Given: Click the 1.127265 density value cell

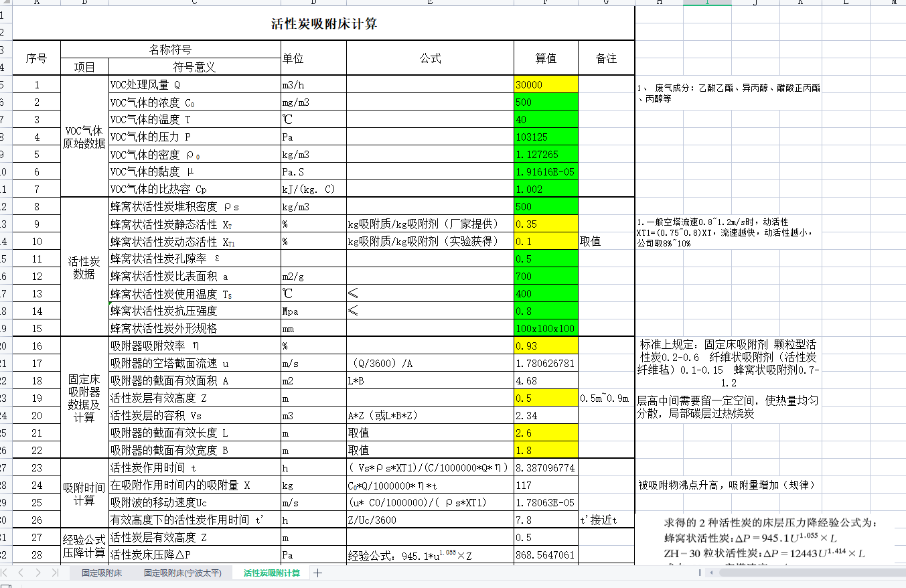Looking at the screenshot, I should pos(546,155).
